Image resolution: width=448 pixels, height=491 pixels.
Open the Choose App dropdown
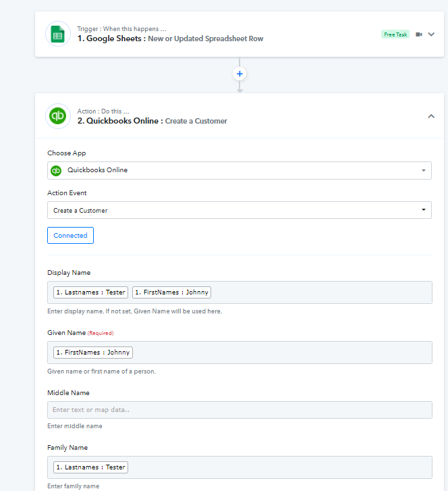point(240,170)
